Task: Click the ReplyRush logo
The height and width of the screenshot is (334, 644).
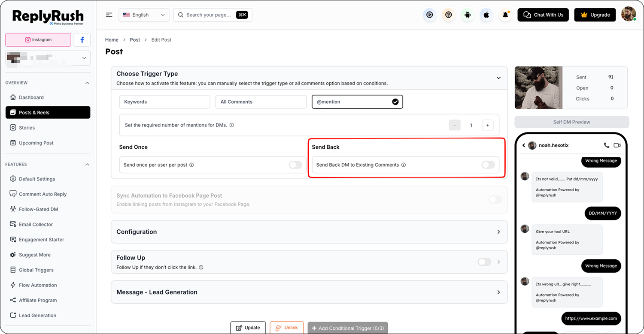Action: (x=48, y=17)
